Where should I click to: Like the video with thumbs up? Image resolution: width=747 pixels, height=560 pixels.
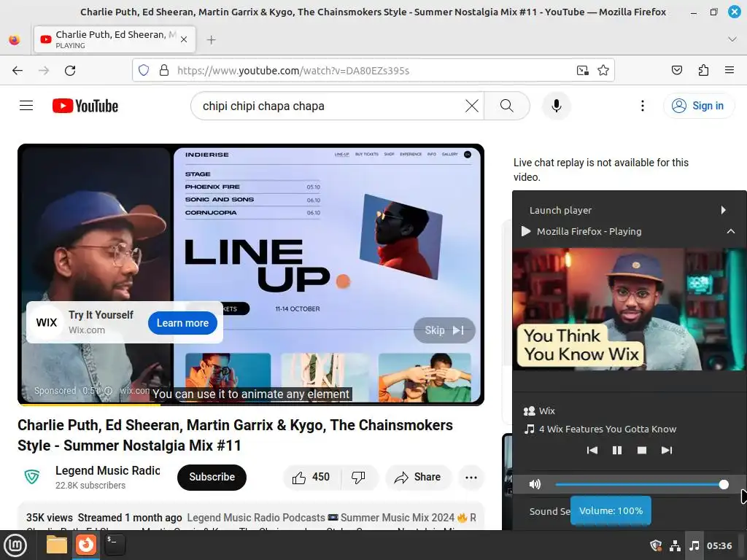pos(311,477)
